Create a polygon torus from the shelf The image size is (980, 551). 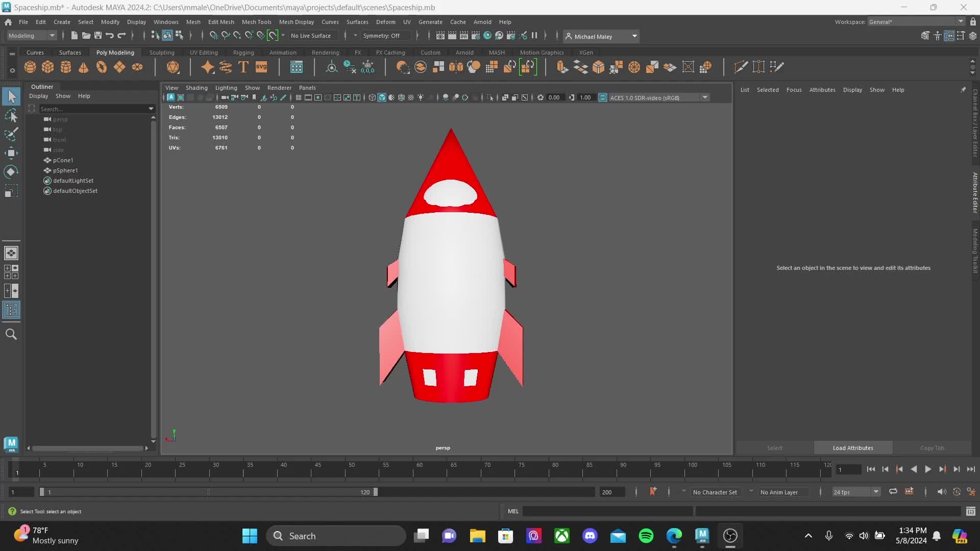[102, 67]
